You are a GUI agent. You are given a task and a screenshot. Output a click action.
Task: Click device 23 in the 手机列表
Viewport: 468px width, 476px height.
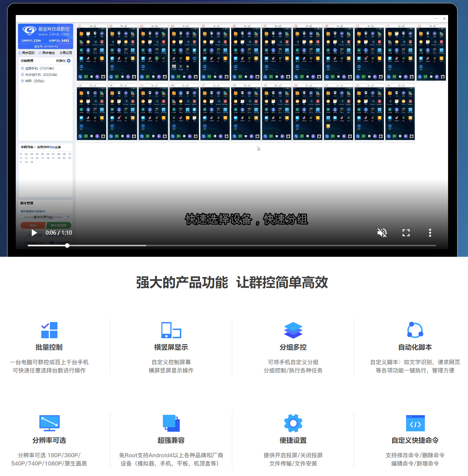tap(32, 162)
